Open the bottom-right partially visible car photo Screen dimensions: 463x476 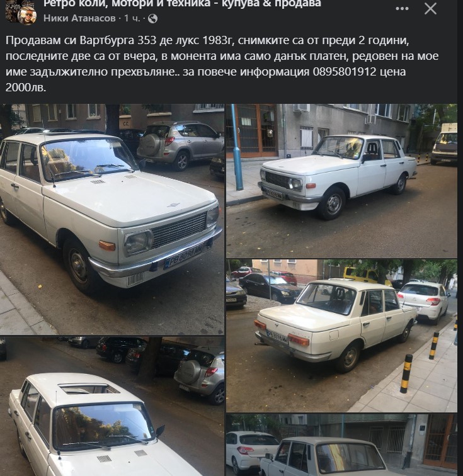[341, 445]
